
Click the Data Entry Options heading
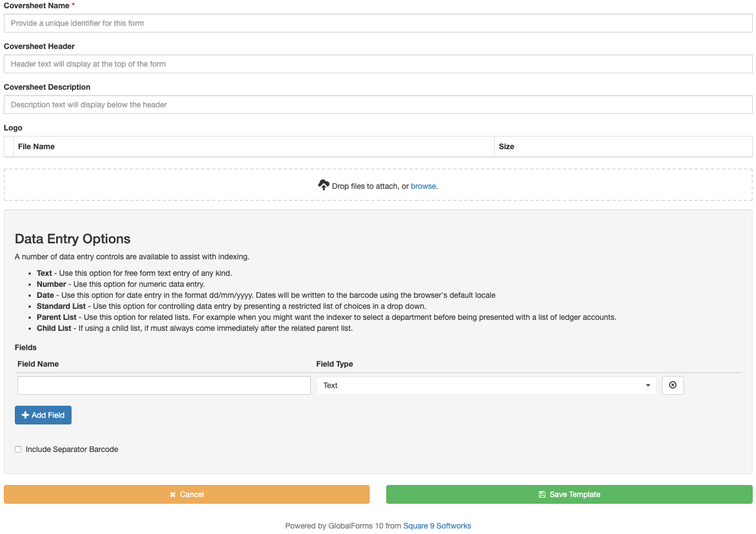pyautogui.click(x=73, y=239)
